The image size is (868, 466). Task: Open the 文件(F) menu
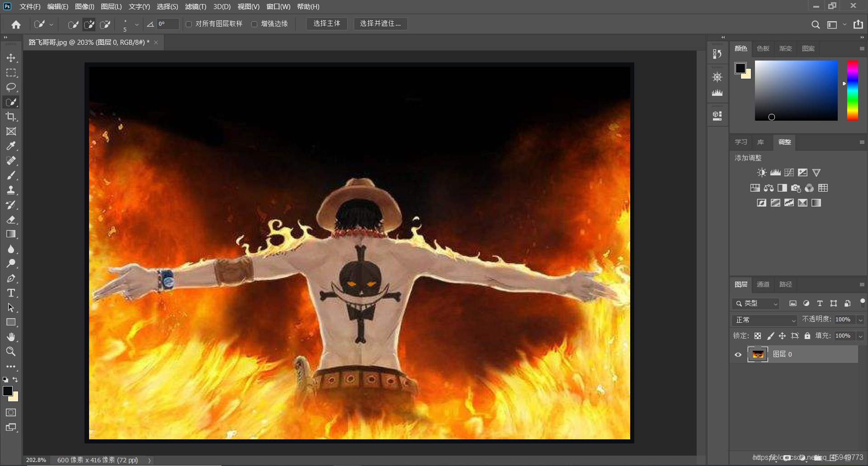(x=30, y=7)
